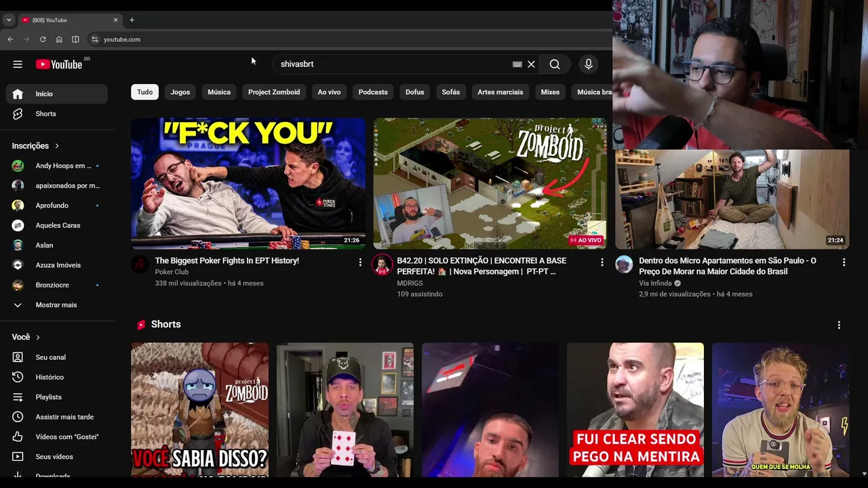The width and height of the screenshot is (868, 488).
Task: Start voice search with the microphone
Action: click(589, 64)
